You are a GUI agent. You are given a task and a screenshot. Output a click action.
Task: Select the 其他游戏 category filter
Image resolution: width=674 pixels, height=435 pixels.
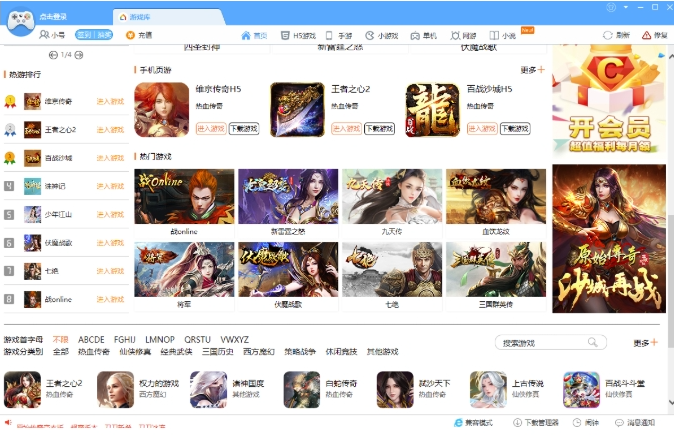pos(383,352)
